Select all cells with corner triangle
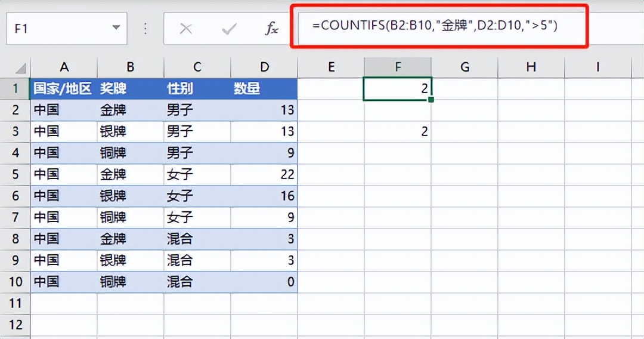This screenshot has height=339, width=644. [19, 67]
